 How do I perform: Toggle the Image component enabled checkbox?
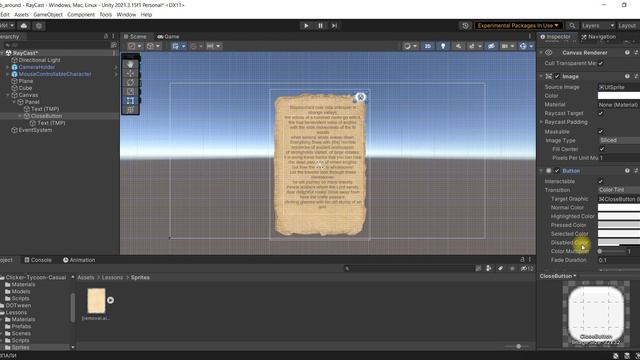[x=557, y=76]
